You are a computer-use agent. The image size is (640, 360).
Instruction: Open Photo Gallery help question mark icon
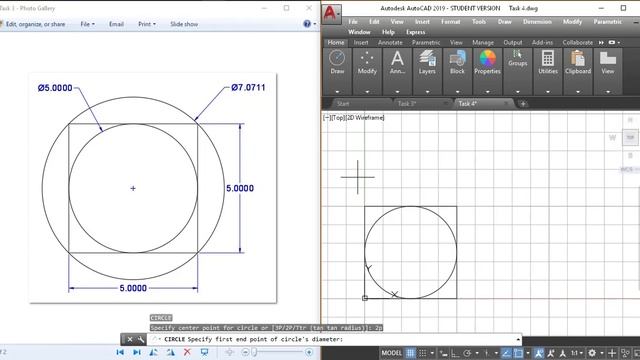coord(307,24)
